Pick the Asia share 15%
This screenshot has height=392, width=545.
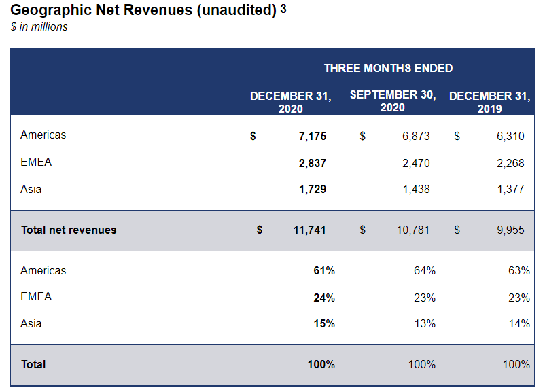pyautogui.click(x=324, y=323)
